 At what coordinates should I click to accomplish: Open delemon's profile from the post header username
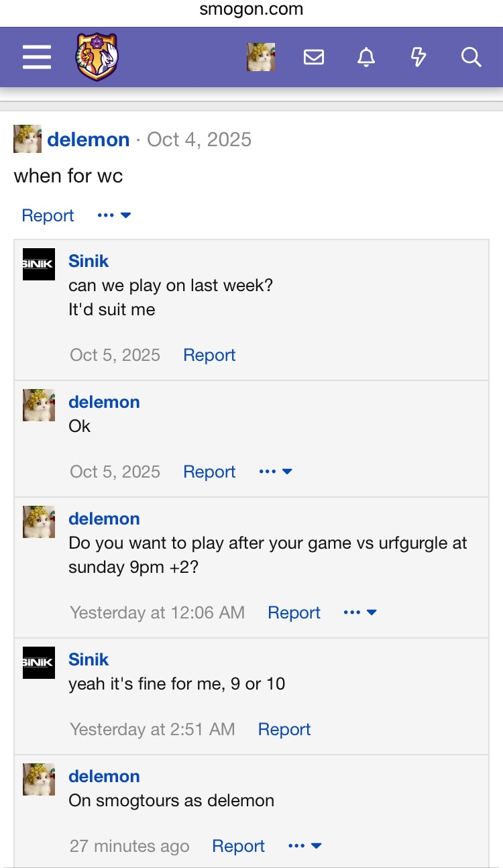[x=89, y=140]
